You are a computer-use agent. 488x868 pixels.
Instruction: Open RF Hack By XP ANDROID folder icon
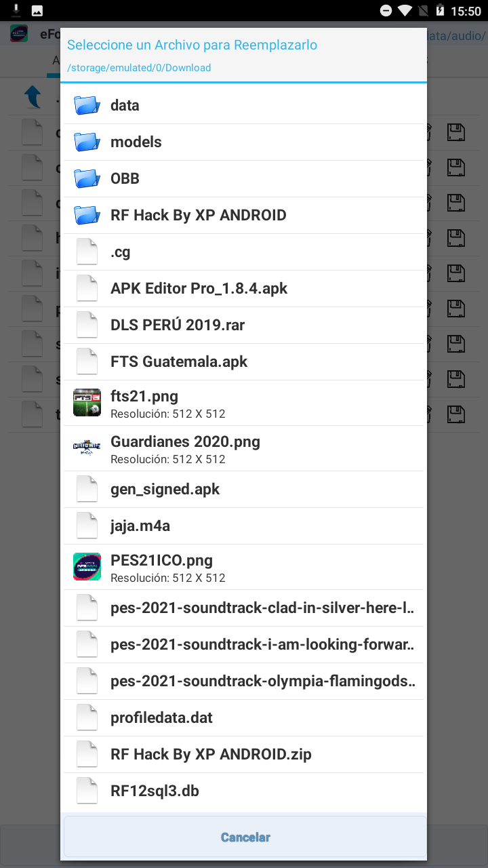click(x=87, y=215)
